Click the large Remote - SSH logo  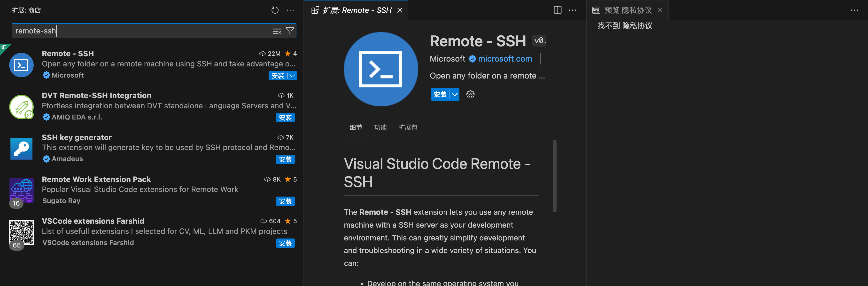[381, 69]
